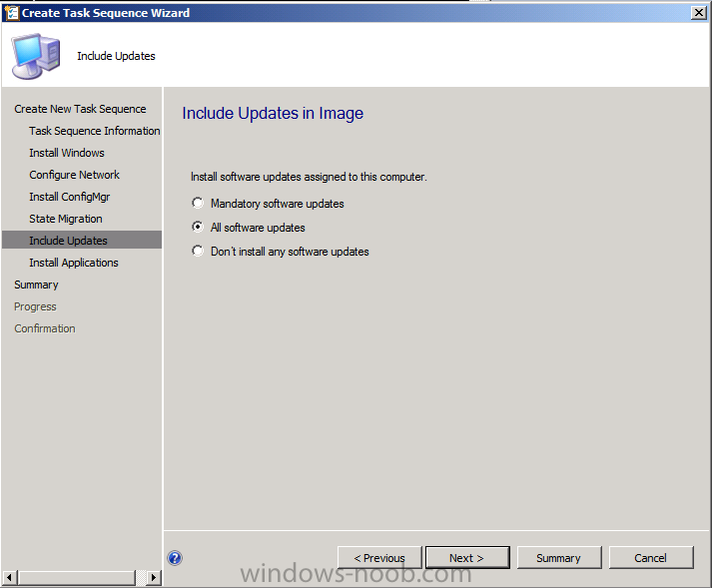Image resolution: width=712 pixels, height=588 pixels.
Task: Click the Summary button at bottom
Action: (559, 558)
